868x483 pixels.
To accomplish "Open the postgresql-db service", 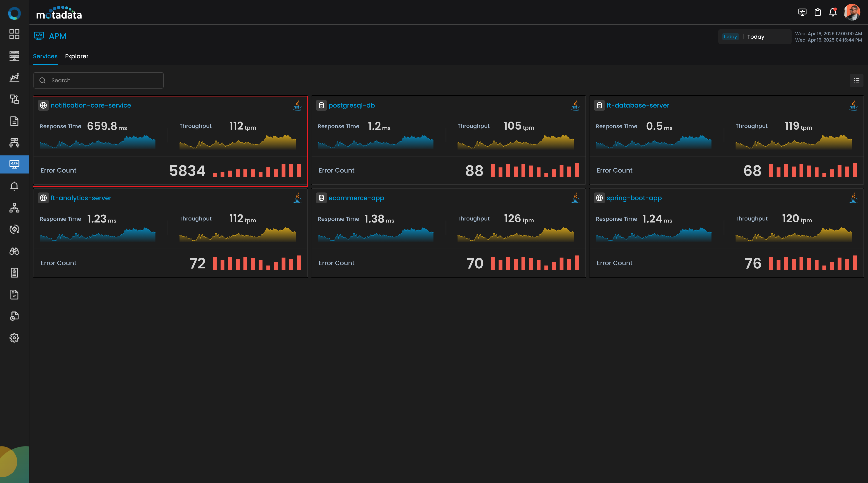I will click(351, 106).
